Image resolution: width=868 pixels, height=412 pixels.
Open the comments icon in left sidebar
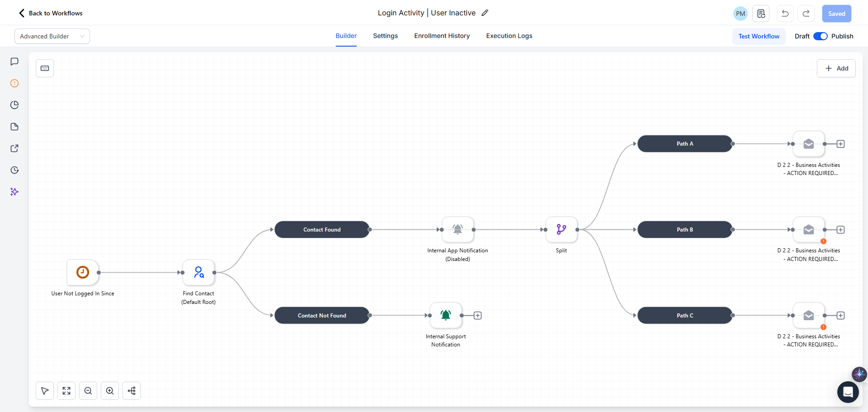tap(14, 62)
